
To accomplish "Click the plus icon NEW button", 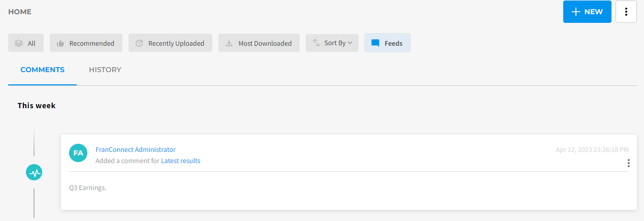I will pos(587,12).
